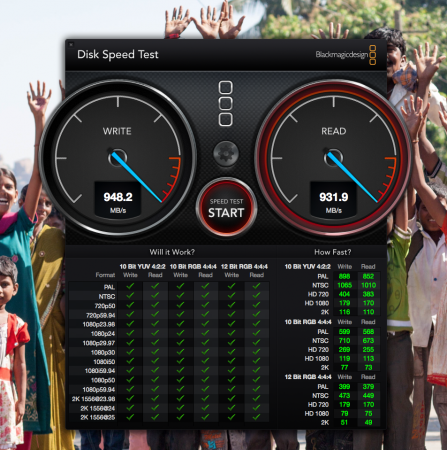Screen dimensions: 447x450
Task: Click 2K 1556@24 row 10 Bit RGB Read checkmark
Action: [x=205, y=407]
